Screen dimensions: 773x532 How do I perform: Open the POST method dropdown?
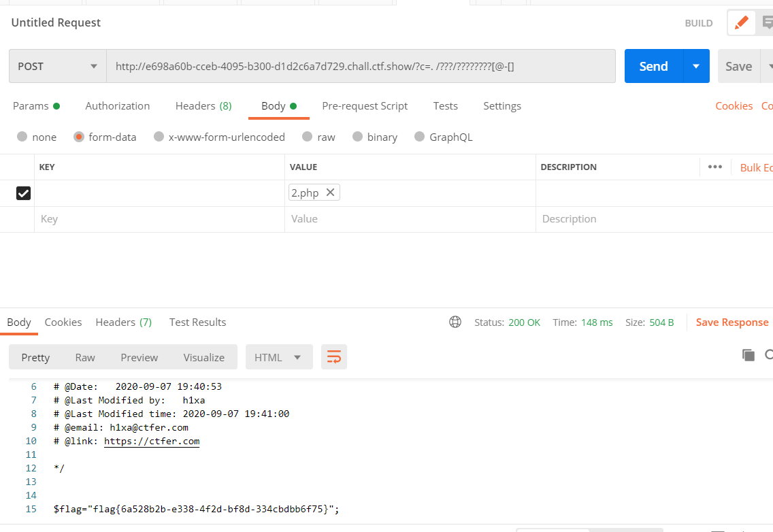point(58,66)
